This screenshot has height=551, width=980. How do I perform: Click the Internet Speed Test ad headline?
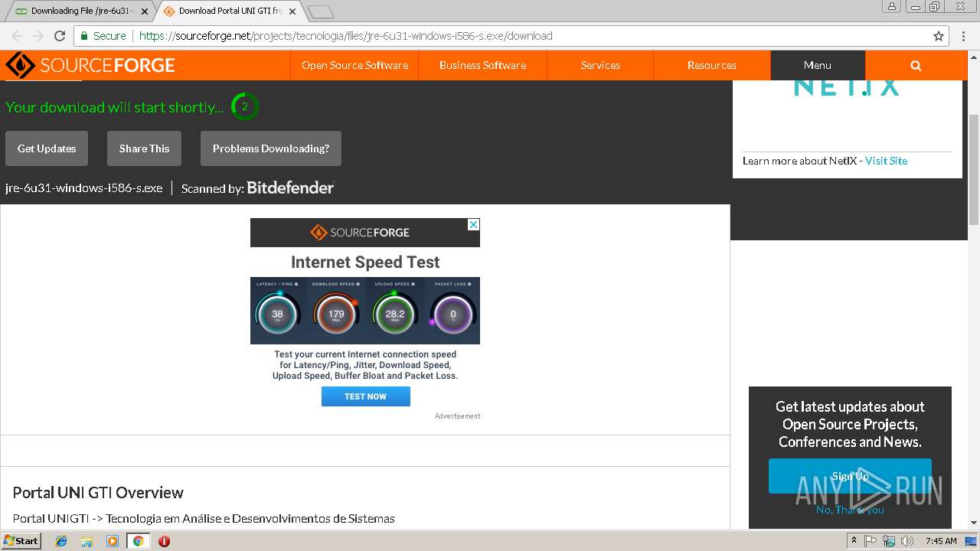365,262
